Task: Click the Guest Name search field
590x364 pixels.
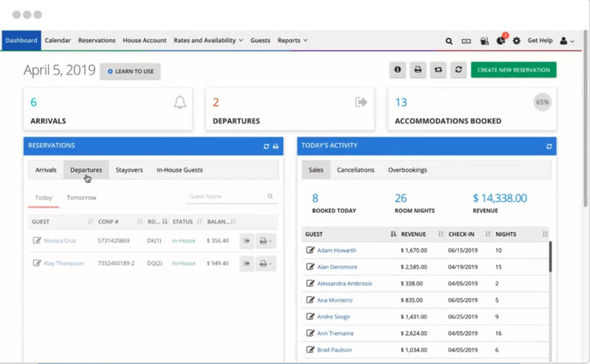Action: (227, 197)
